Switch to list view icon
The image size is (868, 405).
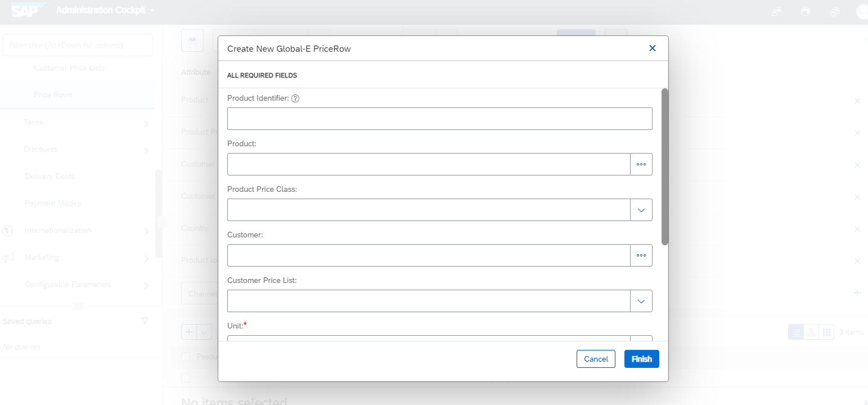(796, 332)
